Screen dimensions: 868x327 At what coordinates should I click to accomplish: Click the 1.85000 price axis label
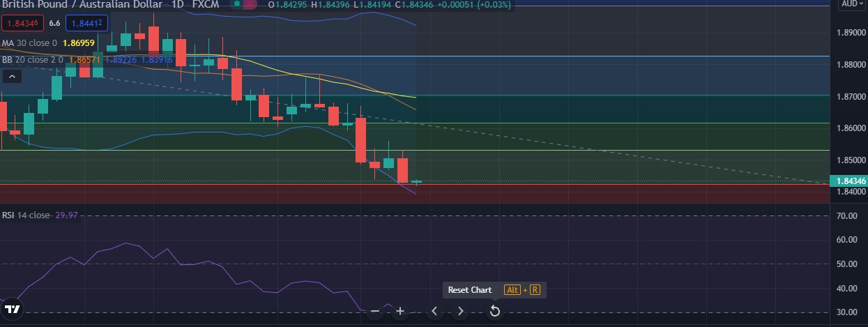[851, 160]
